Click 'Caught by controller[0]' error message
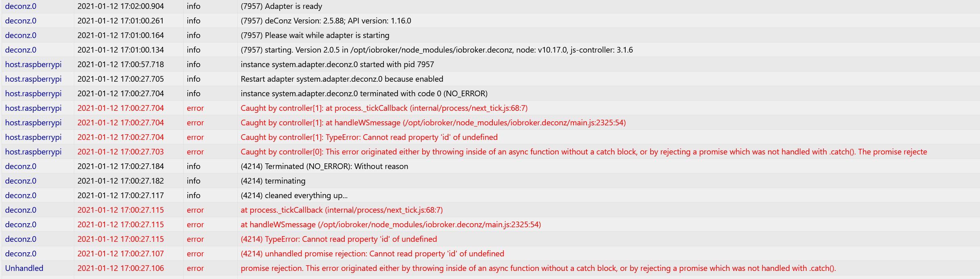Screen dimensions: 980x279 pyautogui.click(x=584, y=152)
